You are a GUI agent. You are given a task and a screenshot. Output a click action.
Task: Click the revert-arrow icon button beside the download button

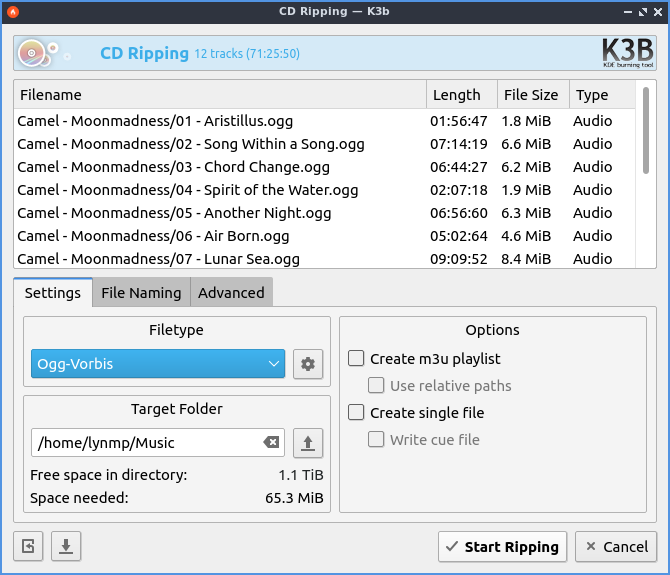[28, 546]
